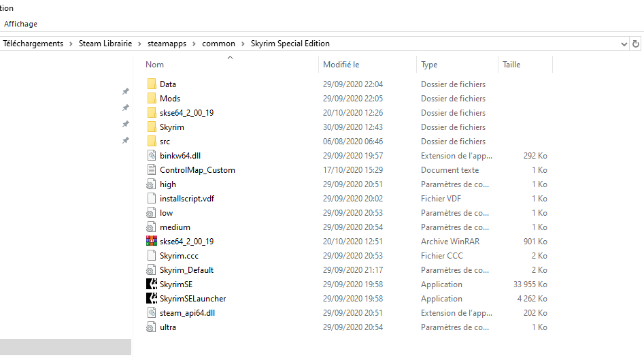Image resolution: width=644 pixels, height=360 pixels.
Task: Go to Steam Librairie in the breadcrumb
Action: [105, 44]
